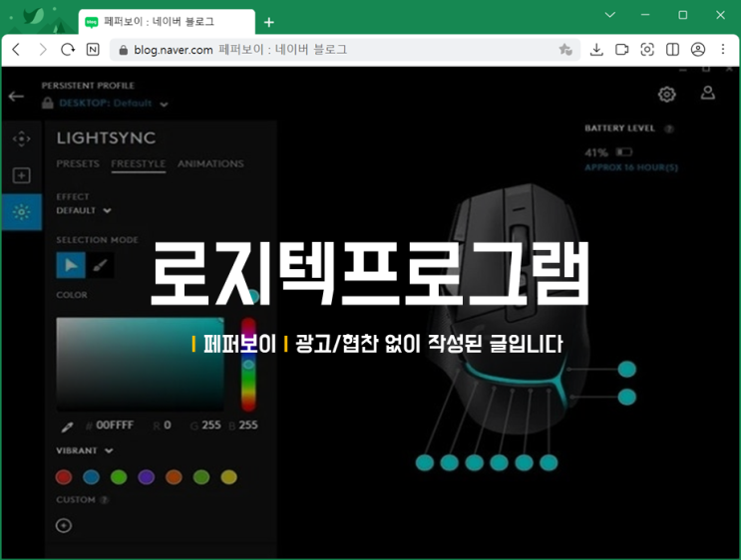Open the assignments plus sidebar icon
The height and width of the screenshot is (560, 741).
pyautogui.click(x=21, y=175)
